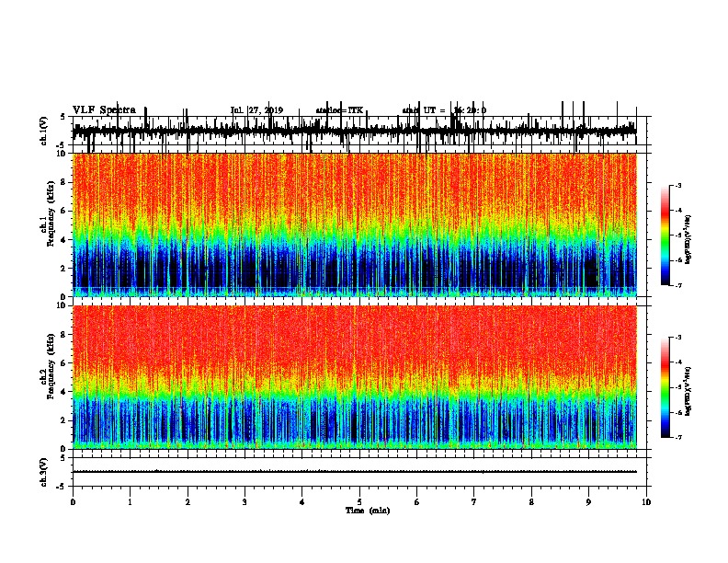The width and height of the screenshot is (728, 563).
Task: Select the ch.2 spectrogram plot
Action: 354,377
